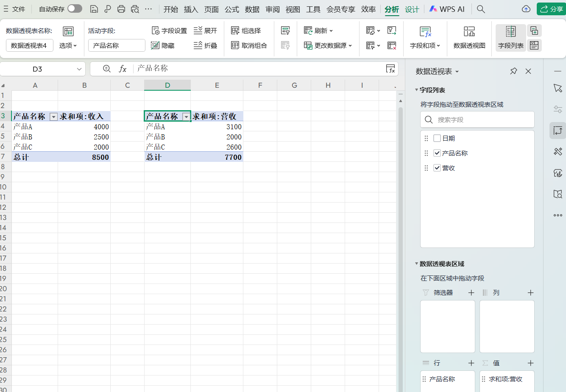Switch to the 设计 ribbon tab
Screen dimensions: 566x392
point(411,9)
